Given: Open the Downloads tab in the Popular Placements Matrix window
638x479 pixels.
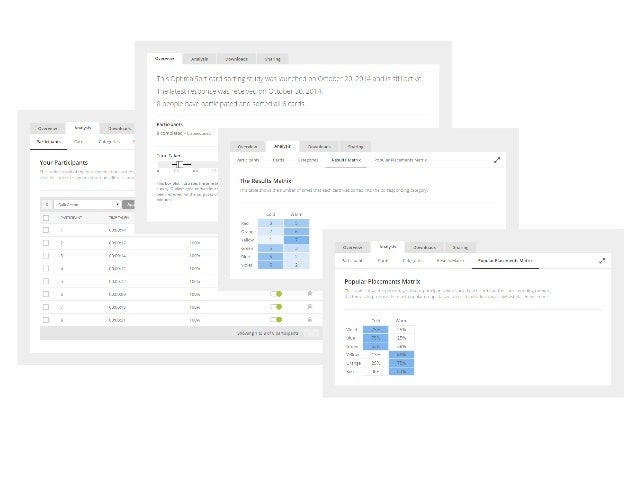Looking at the screenshot, I should coord(424,247).
